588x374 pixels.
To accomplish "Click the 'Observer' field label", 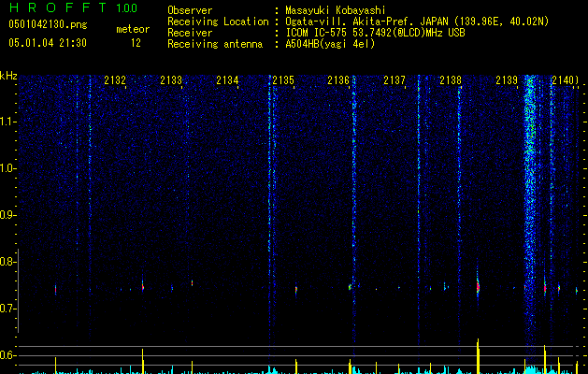I will 190,10.
